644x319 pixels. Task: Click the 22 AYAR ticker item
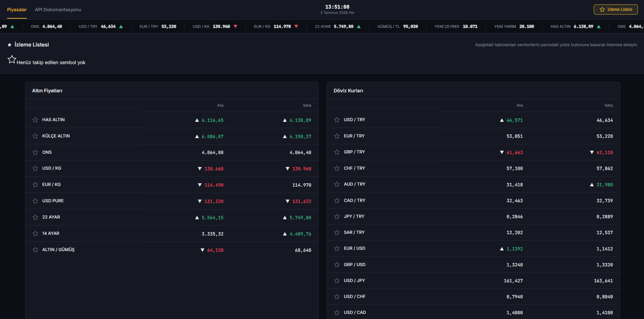pos(338,26)
